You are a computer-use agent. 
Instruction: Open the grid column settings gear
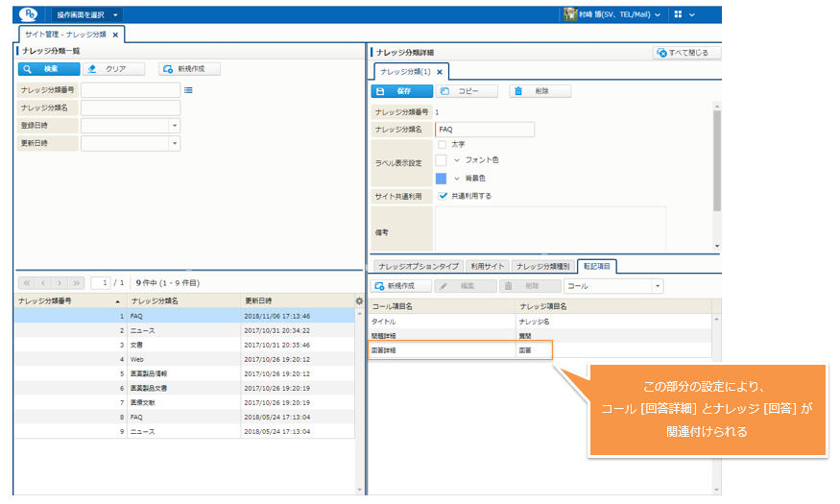coord(360,300)
